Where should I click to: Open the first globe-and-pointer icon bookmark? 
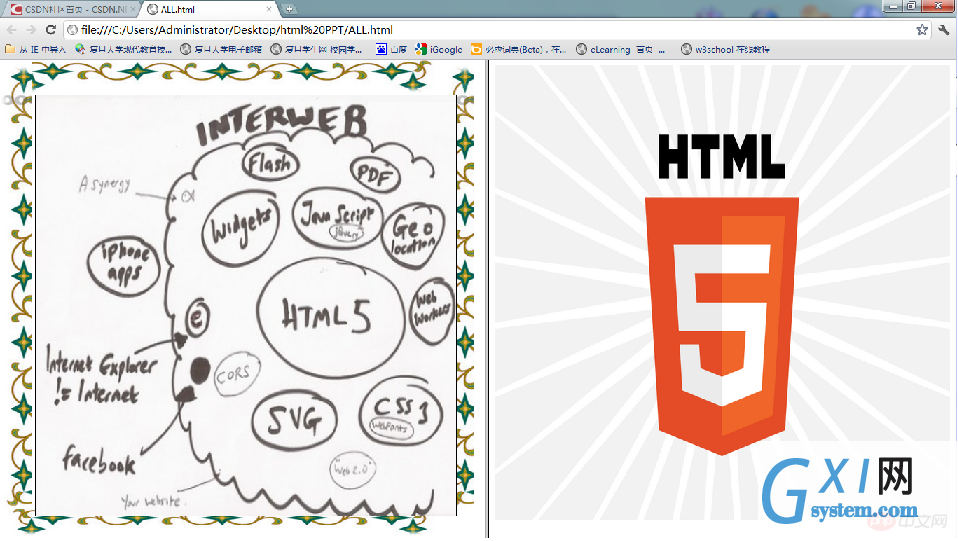(124, 50)
